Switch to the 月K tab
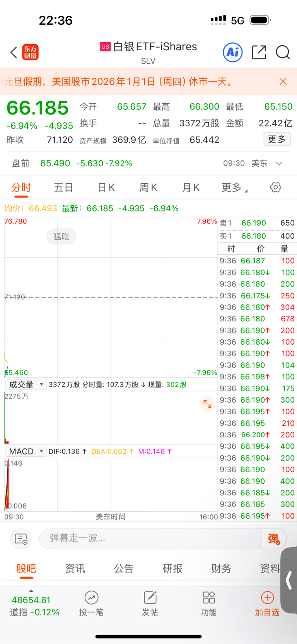Viewport: 297px width, 644px height. coord(191,188)
